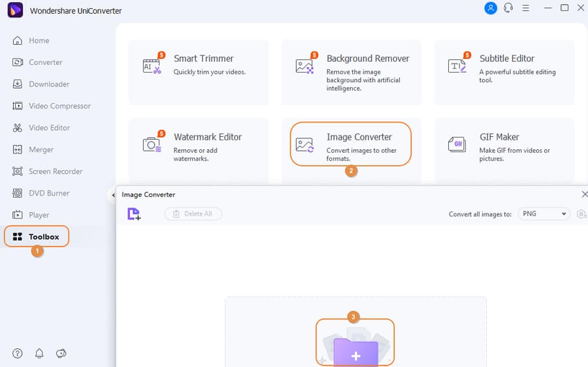Click the settings icon beside PNG dropdown

(x=582, y=214)
